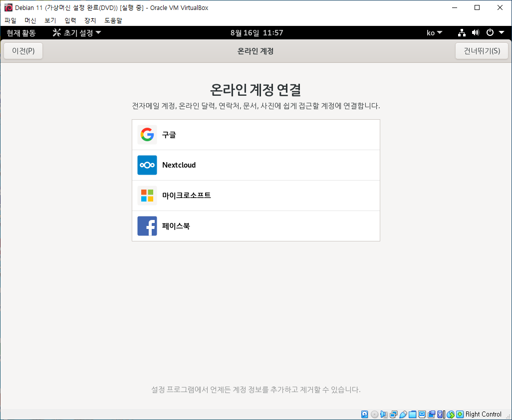The width and height of the screenshot is (512, 420).
Task: Click the mouse integration status icon
Action: 451,414
